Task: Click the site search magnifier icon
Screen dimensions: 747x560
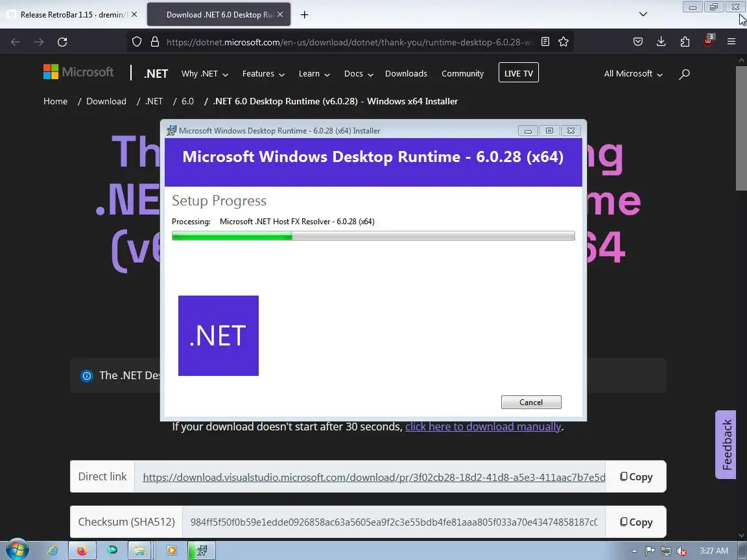Action: pos(685,74)
